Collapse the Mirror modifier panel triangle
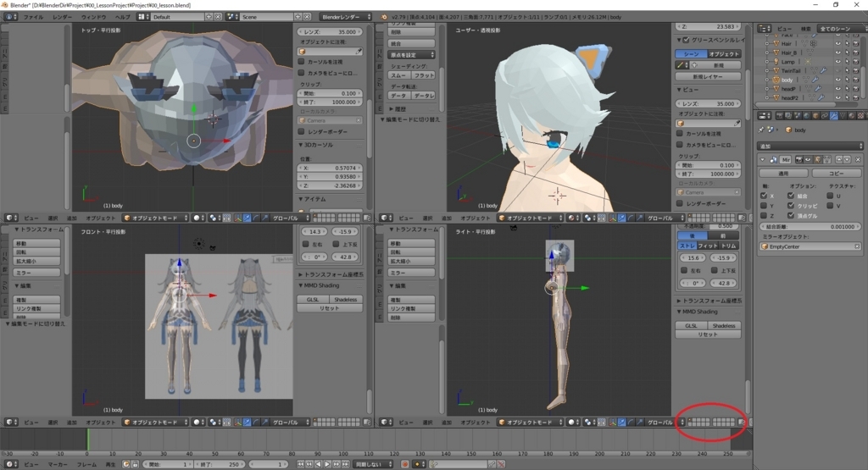 click(762, 160)
